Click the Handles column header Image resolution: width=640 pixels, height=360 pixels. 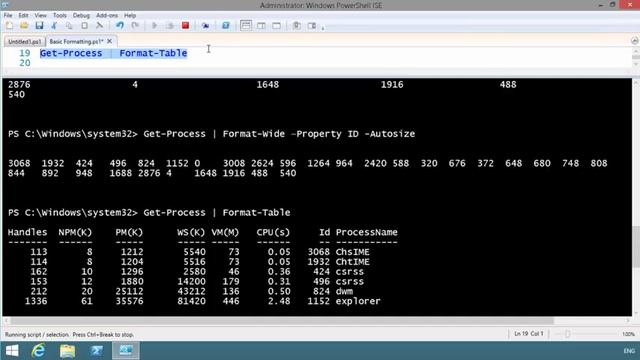(x=27, y=232)
